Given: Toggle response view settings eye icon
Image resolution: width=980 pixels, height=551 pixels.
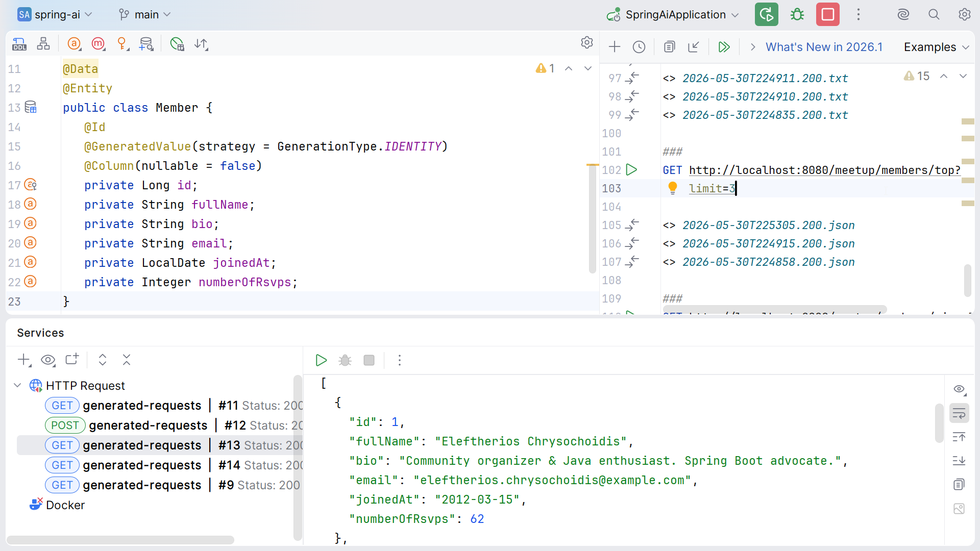Looking at the screenshot, I should (960, 389).
